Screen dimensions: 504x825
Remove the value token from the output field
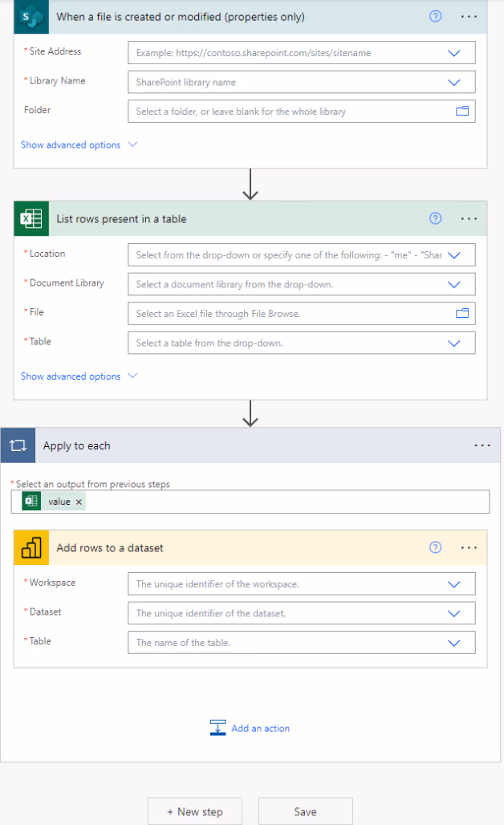click(x=79, y=502)
